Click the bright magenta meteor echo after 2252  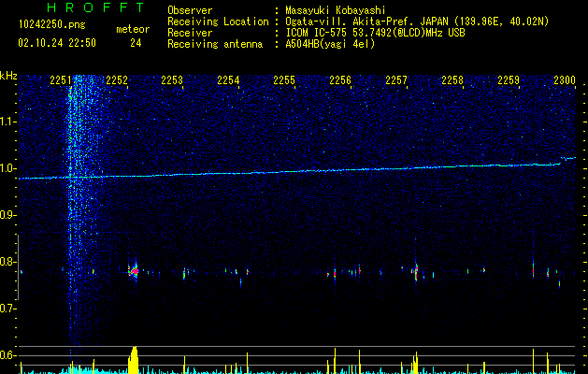coord(134,271)
